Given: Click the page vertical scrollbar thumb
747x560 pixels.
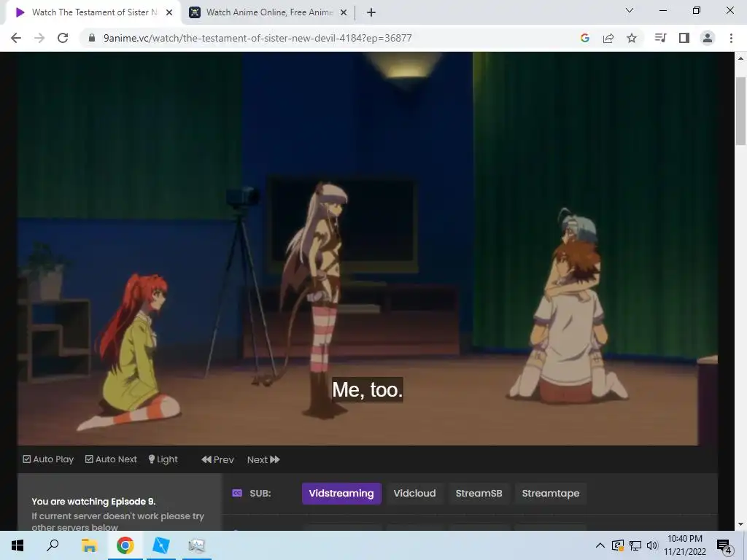Looking at the screenshot, I should click(x=740, y=111).
